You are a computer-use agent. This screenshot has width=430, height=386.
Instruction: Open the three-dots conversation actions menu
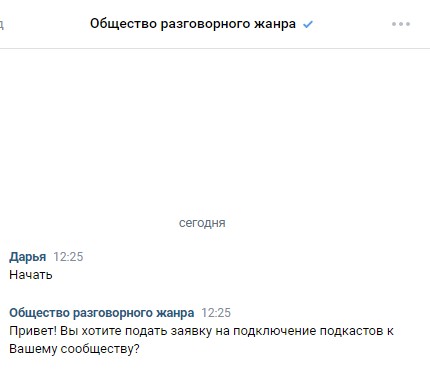click(x=401, y=24)
